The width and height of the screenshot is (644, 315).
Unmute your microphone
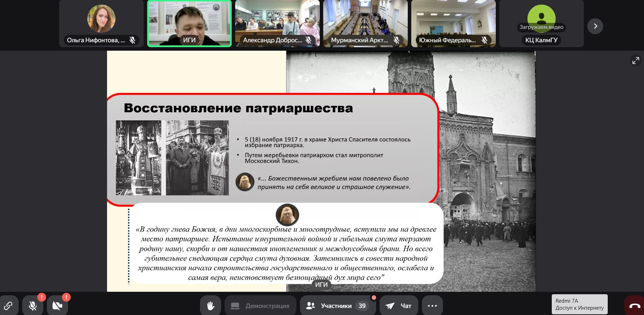[33, 305]
